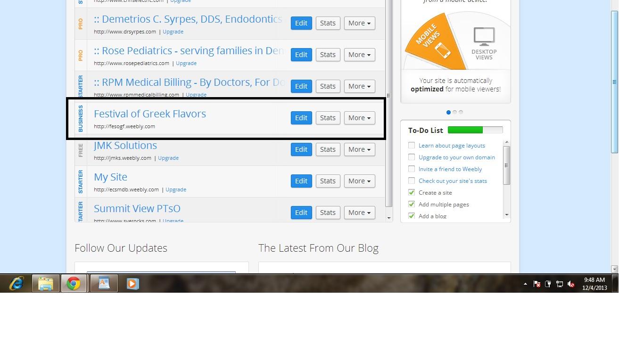
Task: Check "Learn about page layouts" to-do item
Action: (412, 145)
